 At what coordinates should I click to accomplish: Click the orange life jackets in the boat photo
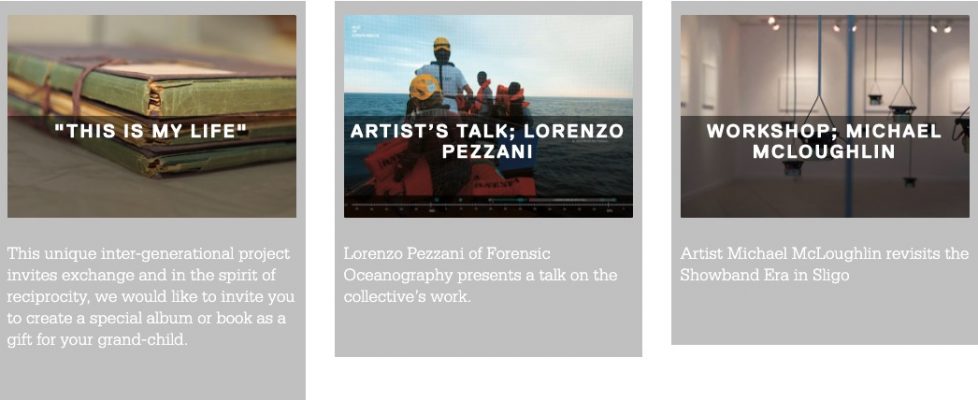[511, 98]
